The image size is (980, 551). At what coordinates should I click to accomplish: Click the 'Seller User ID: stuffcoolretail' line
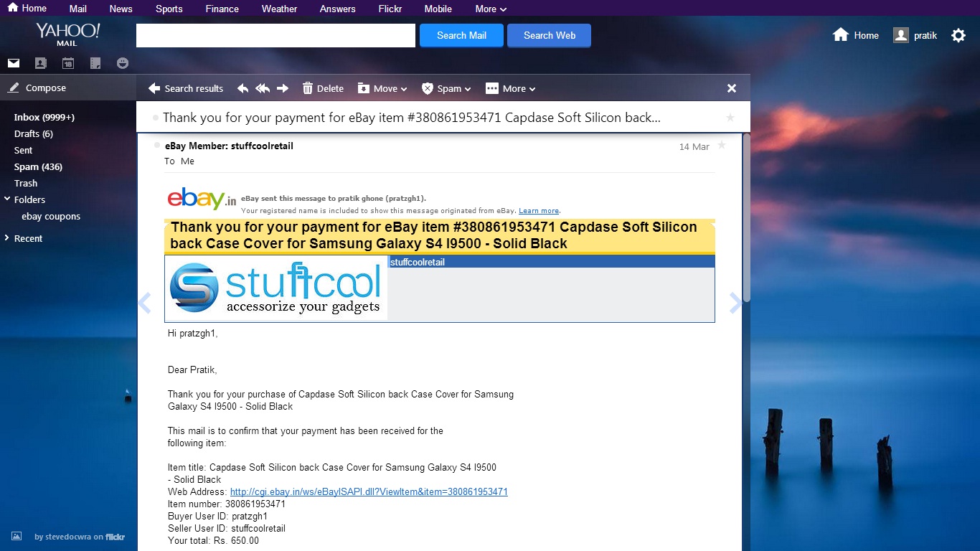click(x=227, y=528)
